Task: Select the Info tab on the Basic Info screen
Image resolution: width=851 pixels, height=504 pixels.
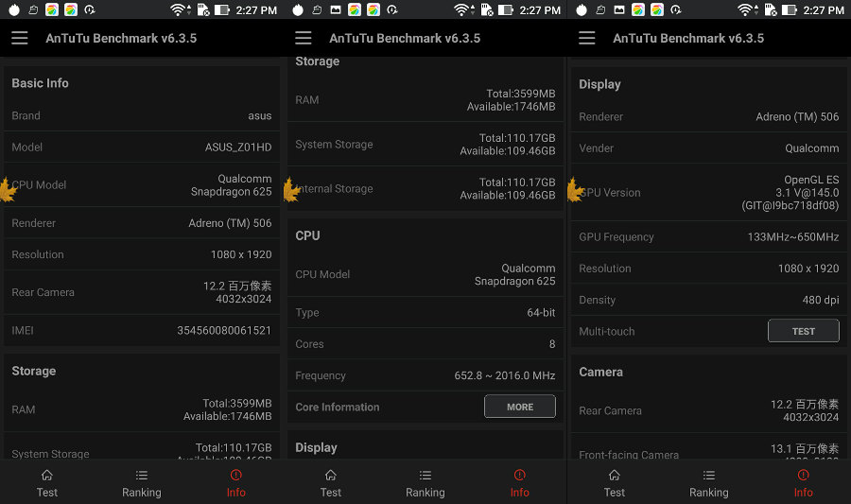Action: point(236,483)
